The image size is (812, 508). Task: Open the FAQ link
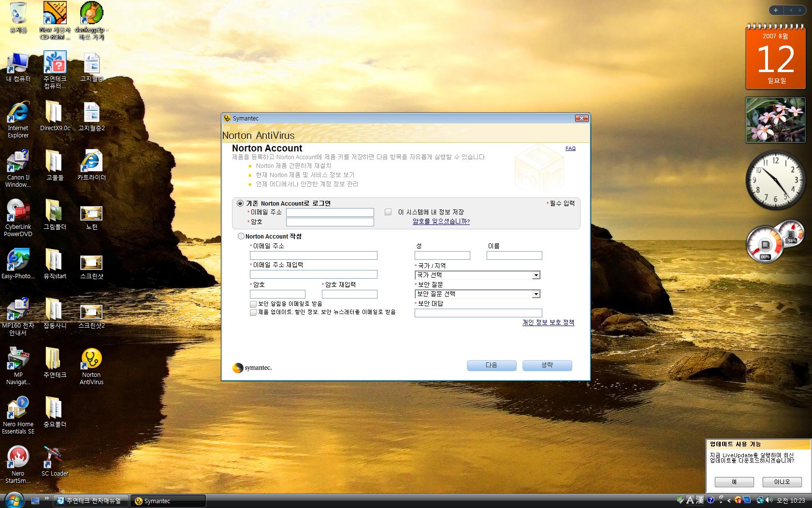coord(570,149)
